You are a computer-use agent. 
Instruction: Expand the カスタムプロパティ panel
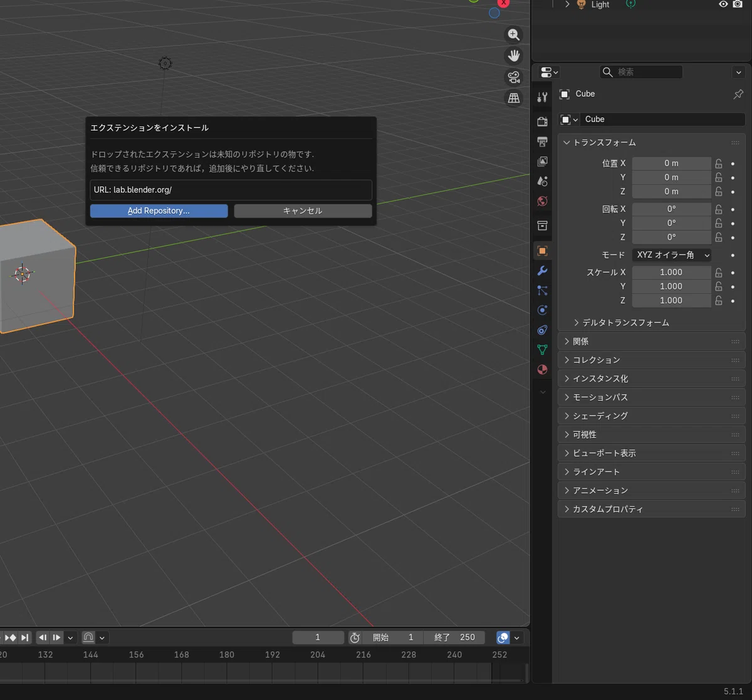pos(652,509)
